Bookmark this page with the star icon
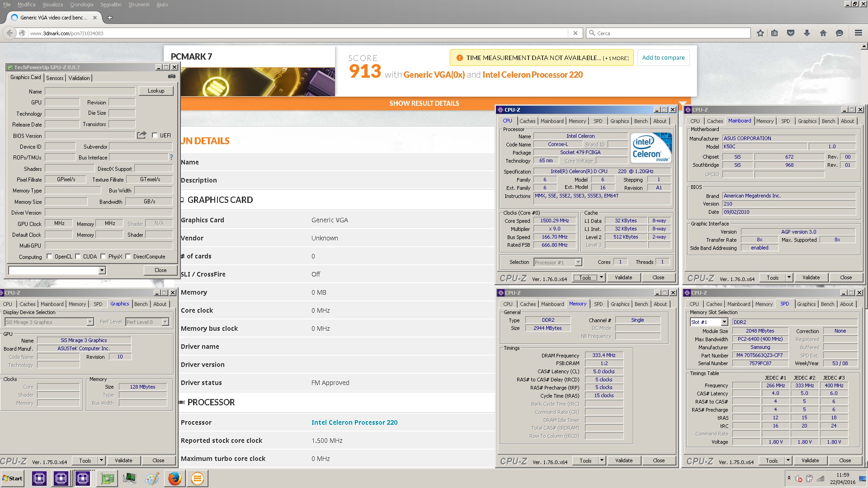868x488 pixels. tap(760, 33)
